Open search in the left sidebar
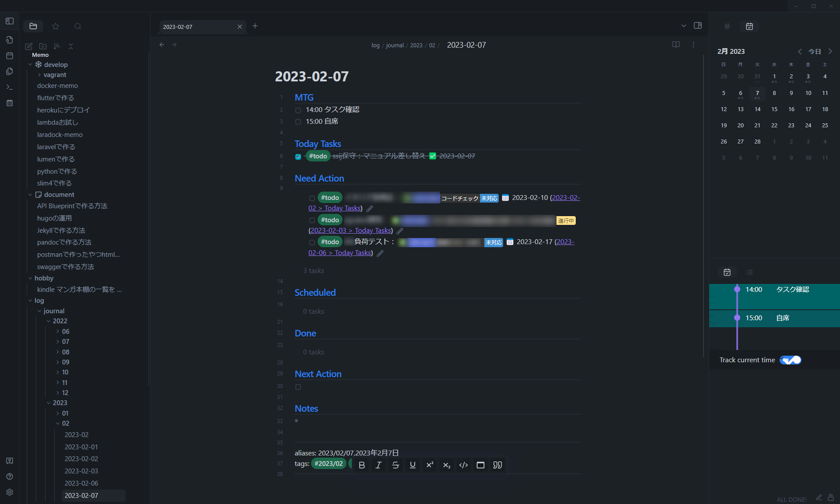 [78, 26]
